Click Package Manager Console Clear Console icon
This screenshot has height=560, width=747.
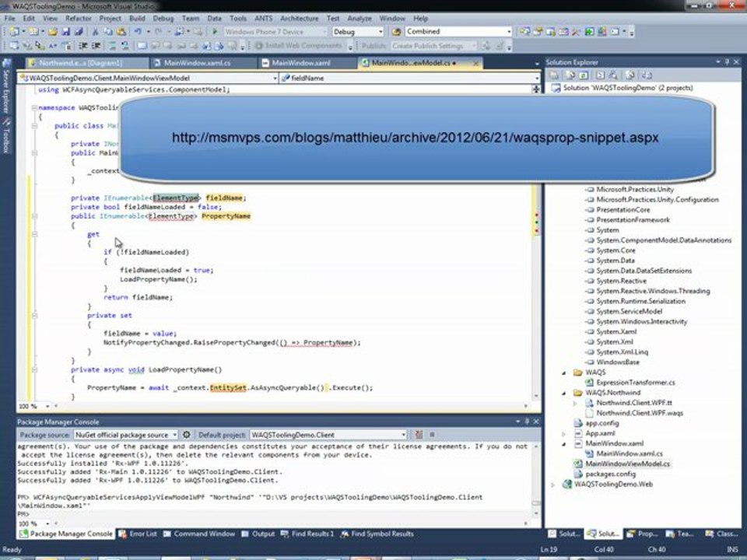click(x=419, y=435)
